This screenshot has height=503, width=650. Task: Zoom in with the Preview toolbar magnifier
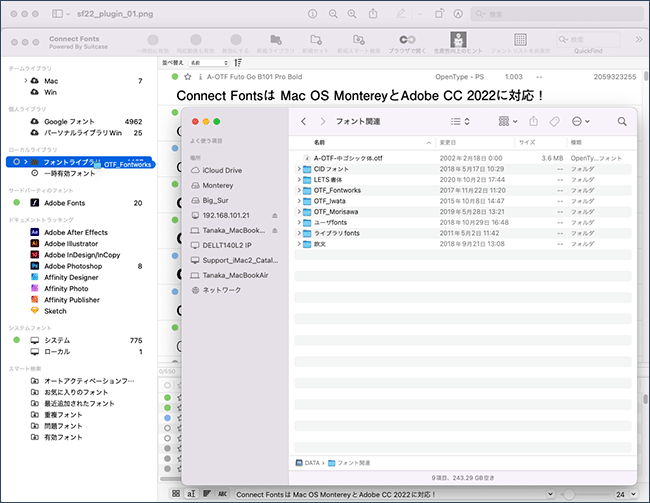point(352,14)
